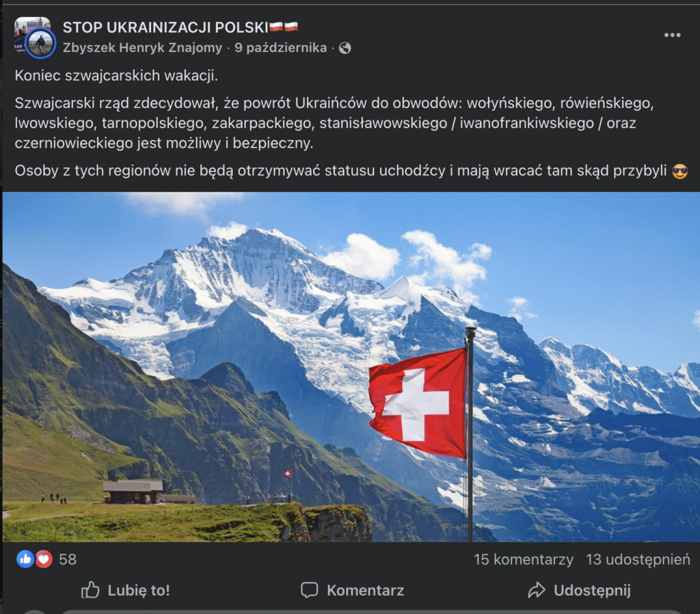Open Zbyszek Henryk Znajomy's profile
Viewport: 700px width, 614px height.
pos(142,48)
